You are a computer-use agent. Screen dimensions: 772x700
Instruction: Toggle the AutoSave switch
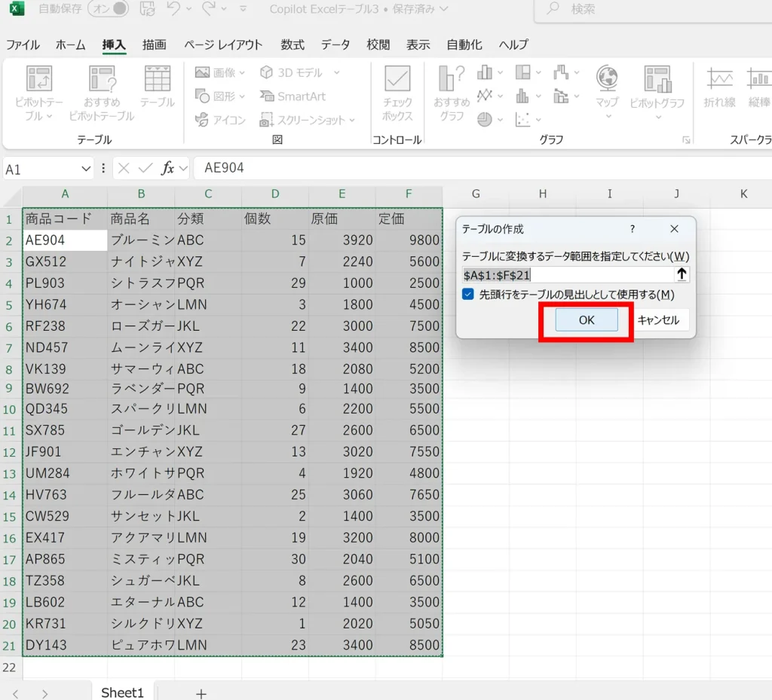click(109, 9)
